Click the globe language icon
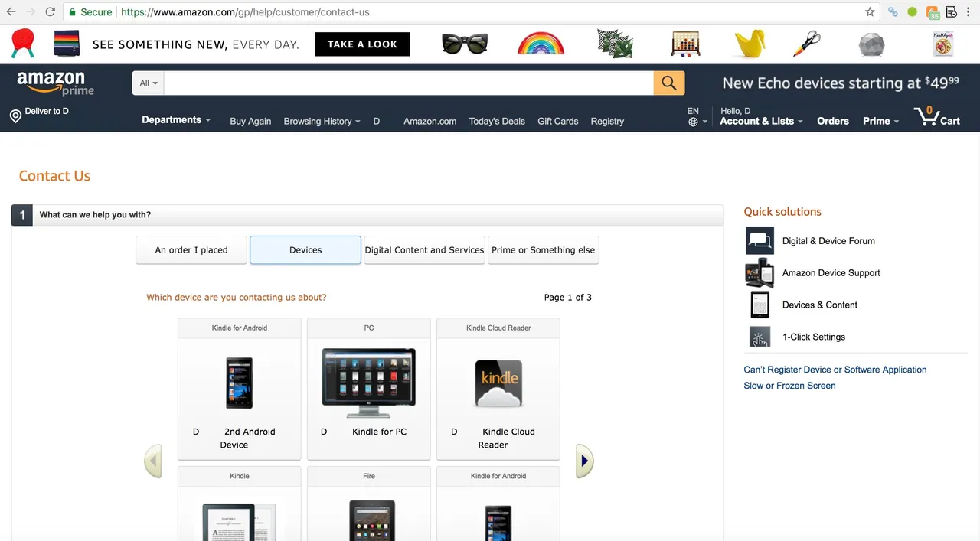 (x=693, y=122)
